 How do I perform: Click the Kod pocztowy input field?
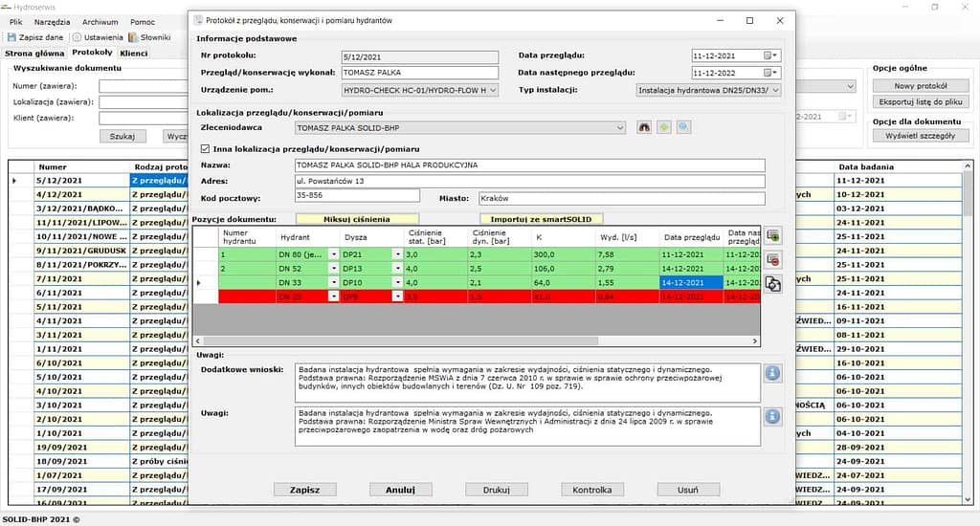pos(358,195)
